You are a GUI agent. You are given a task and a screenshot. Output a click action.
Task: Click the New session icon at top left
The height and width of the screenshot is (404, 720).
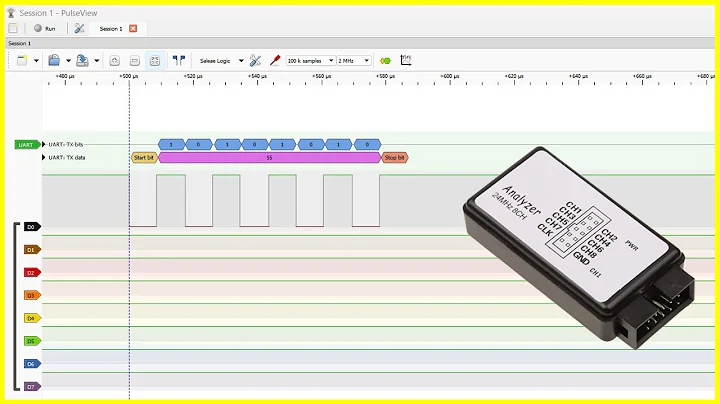(x=13, y=28)
